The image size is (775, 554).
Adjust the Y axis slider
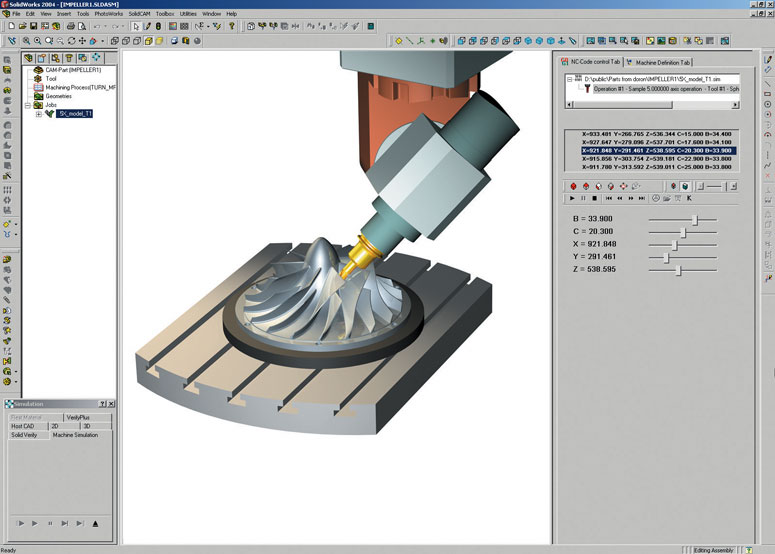click(x=666, y=258)
